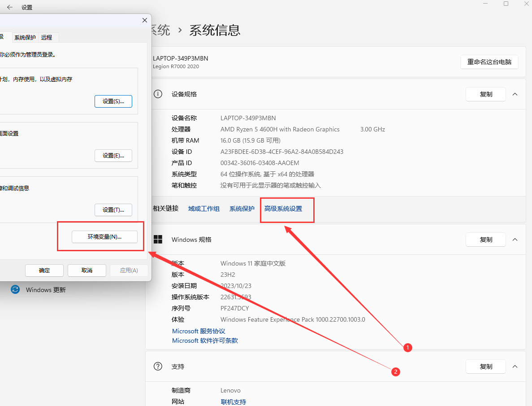Click the device specifications info icon
Image resolution: width=532 pixels, height=406 pixels.
(x=158, y=94)
